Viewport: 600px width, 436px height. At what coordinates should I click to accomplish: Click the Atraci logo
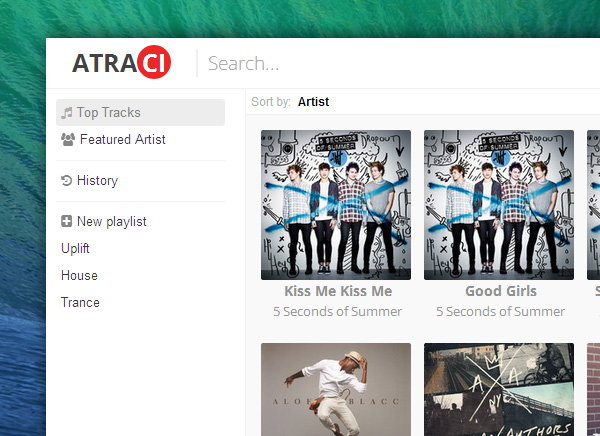(x=121, y=62)
